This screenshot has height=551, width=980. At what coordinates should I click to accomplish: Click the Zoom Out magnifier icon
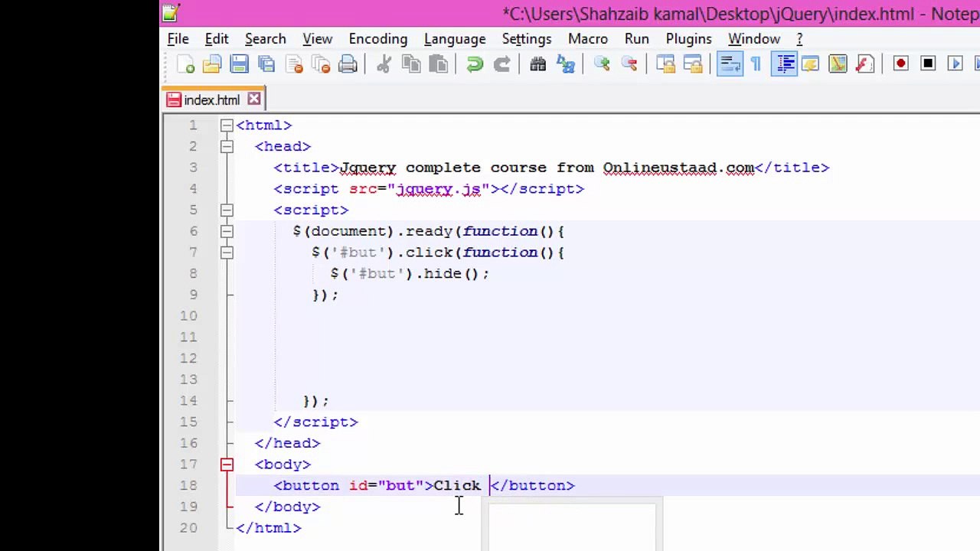(x=629, y=65)
